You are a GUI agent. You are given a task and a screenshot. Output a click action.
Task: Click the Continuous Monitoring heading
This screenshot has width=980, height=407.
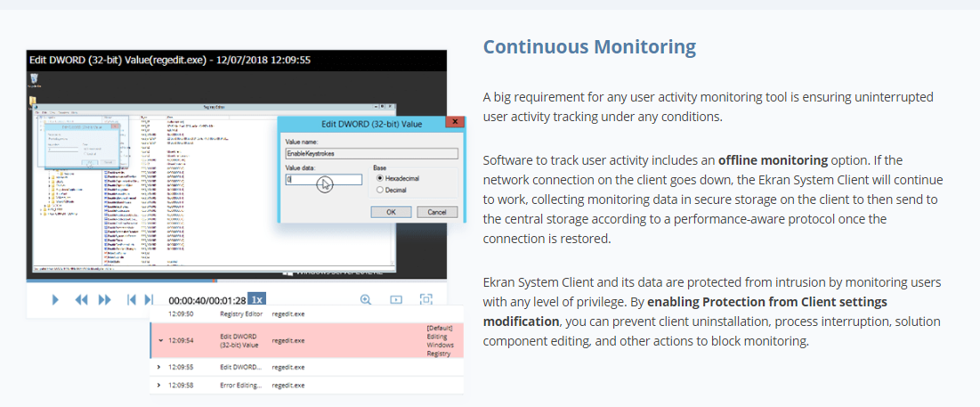coord(589,47)
